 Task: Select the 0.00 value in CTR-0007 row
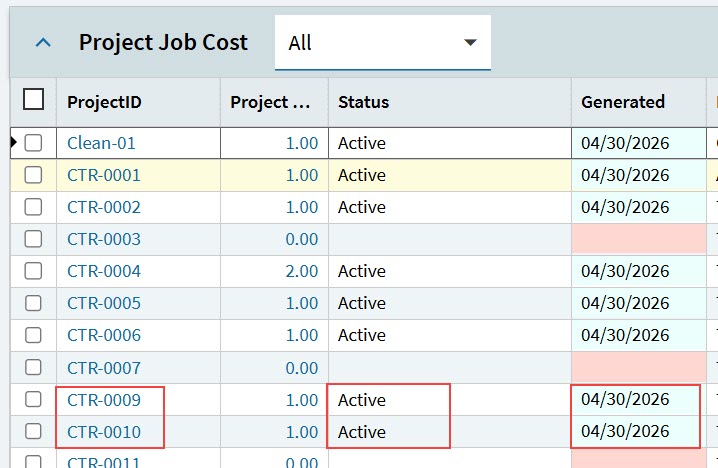(x=302, y=368)
